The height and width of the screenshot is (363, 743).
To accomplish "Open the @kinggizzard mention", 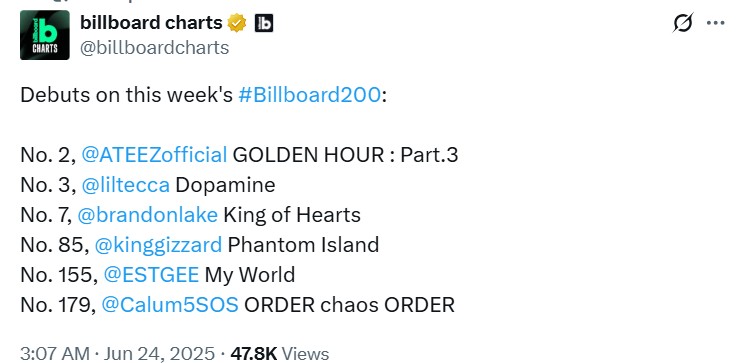I will 158,245.
